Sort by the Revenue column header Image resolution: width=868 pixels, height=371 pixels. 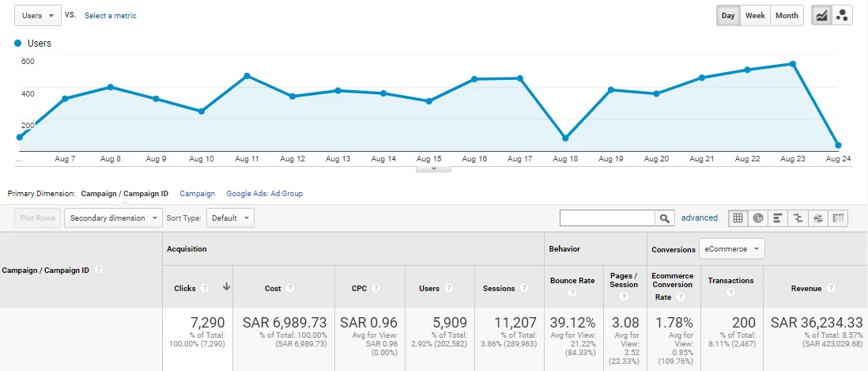coord(806,288)
